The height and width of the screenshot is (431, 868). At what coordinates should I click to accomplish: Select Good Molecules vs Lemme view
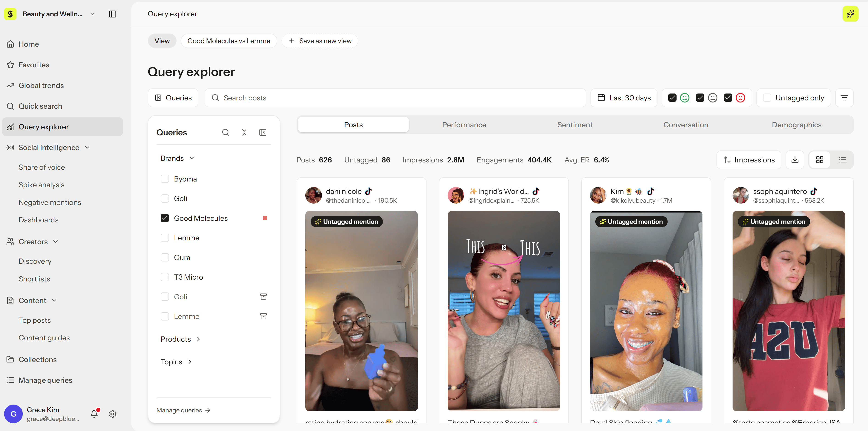(229, 41)
